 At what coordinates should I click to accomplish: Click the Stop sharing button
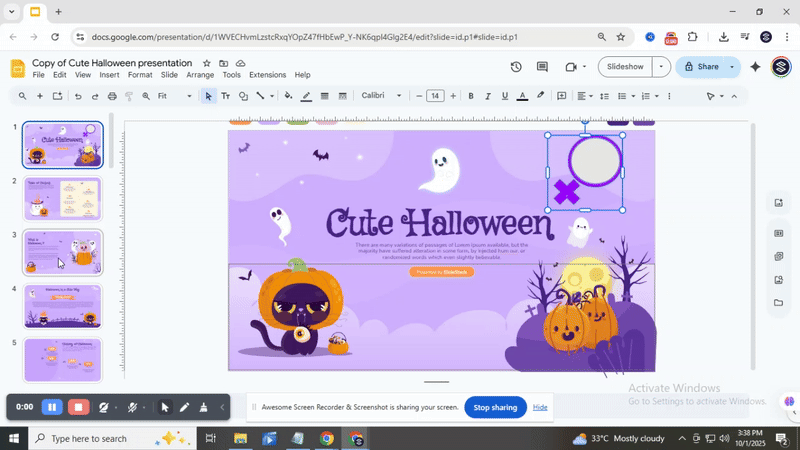pyautogui.click(x=495, y=407)
